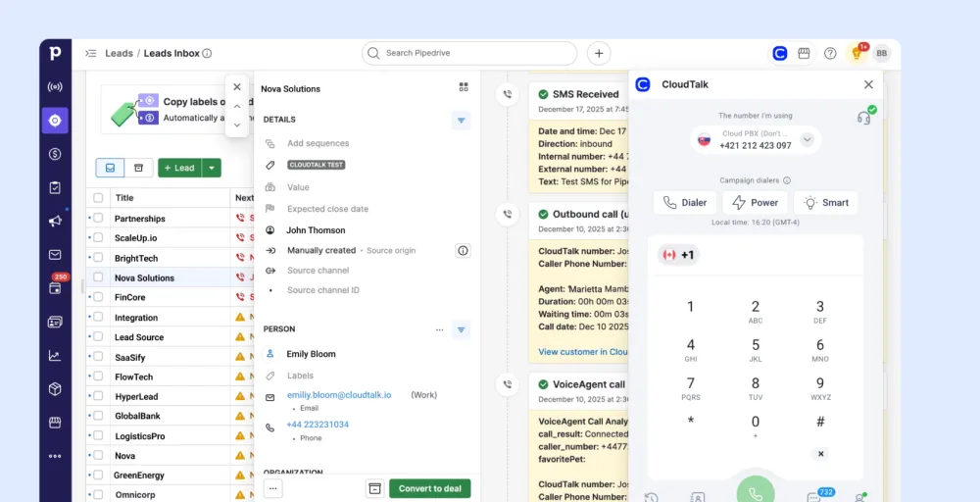Screen dimensions: 980x502
Task: Open the Emily Bloom person link
Action: tap(312, 354)
